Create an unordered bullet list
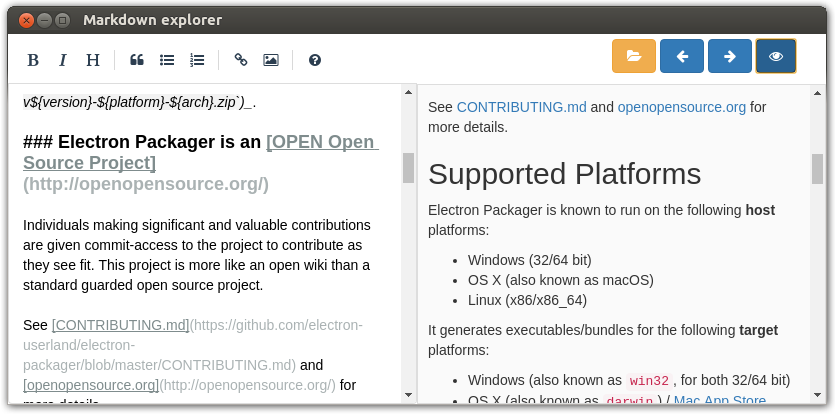Screen dimensions: 836x415 tap(167, 60)
